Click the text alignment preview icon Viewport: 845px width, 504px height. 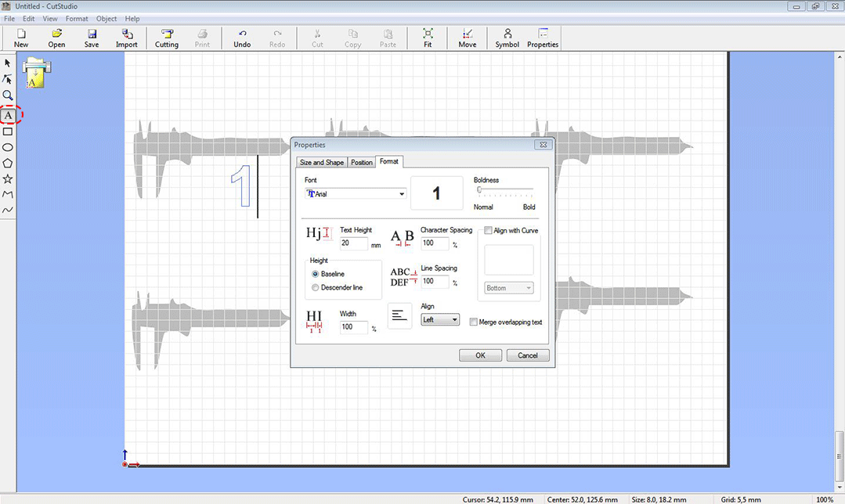pos(399,315)
